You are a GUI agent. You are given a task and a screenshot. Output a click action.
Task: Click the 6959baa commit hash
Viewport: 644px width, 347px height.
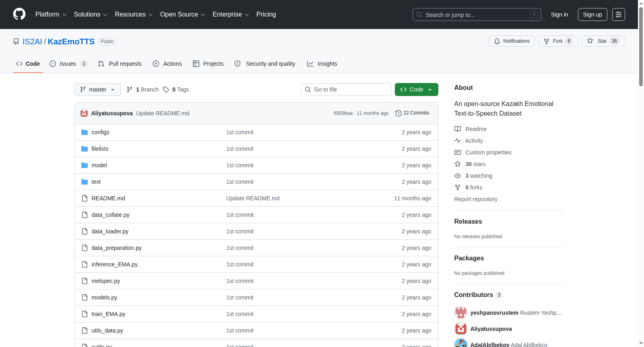pos(343,113)
